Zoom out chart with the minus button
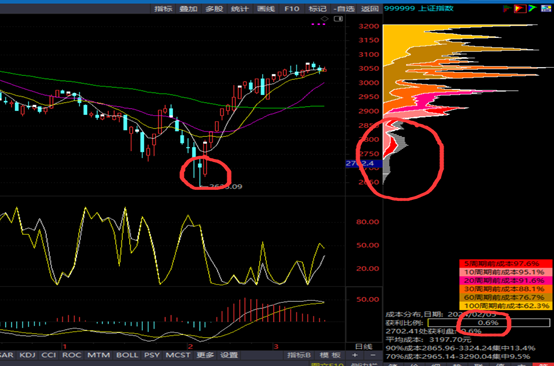Screen dimensions: 554x366 coord(373,355)
